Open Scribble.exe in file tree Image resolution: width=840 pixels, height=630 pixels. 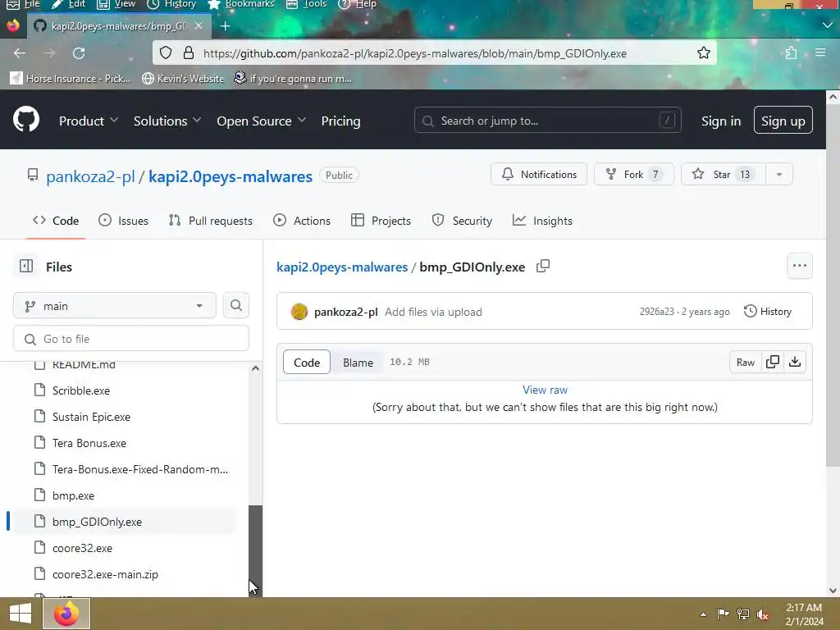[x=81, y=390]
